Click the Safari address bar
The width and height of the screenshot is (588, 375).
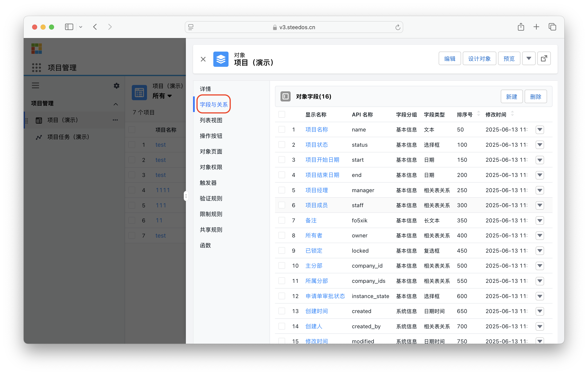click(x=294, y=27)
